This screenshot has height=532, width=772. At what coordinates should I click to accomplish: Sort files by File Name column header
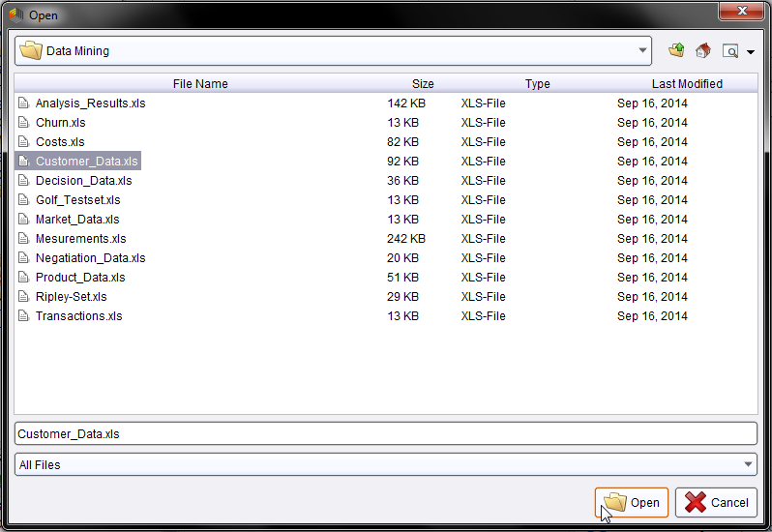click(200, 84)
